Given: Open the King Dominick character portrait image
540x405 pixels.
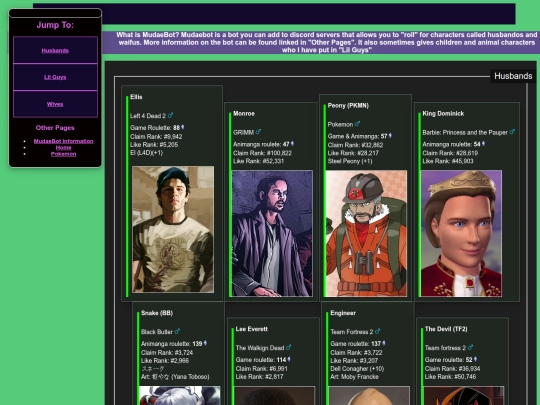Looking at the screenshot, I should pos(461,233).
